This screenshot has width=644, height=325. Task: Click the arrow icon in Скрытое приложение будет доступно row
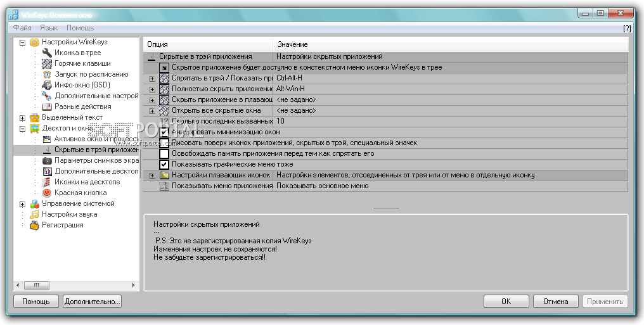pos(164,67)
